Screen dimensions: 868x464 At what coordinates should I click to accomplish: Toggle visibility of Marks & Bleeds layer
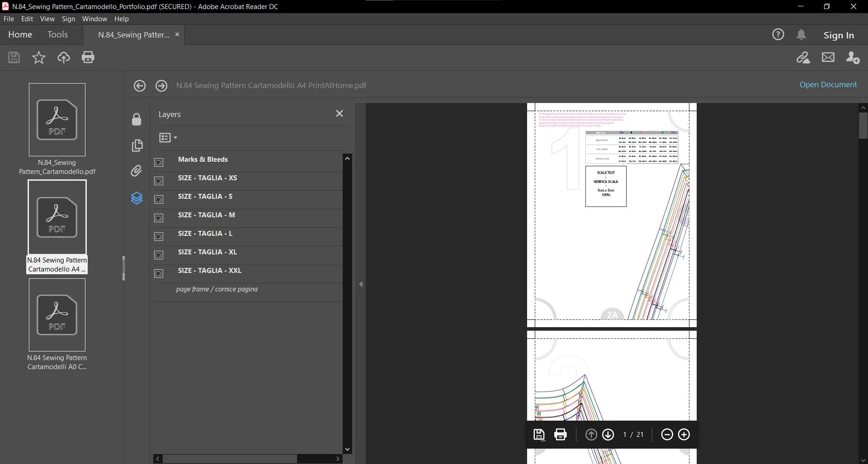159,162
